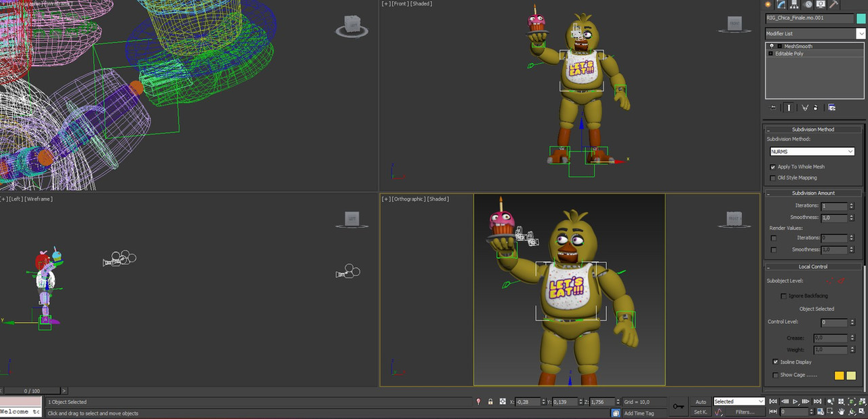Open the Front viewport label menu

pyautogui.click(x=399, y=4)
